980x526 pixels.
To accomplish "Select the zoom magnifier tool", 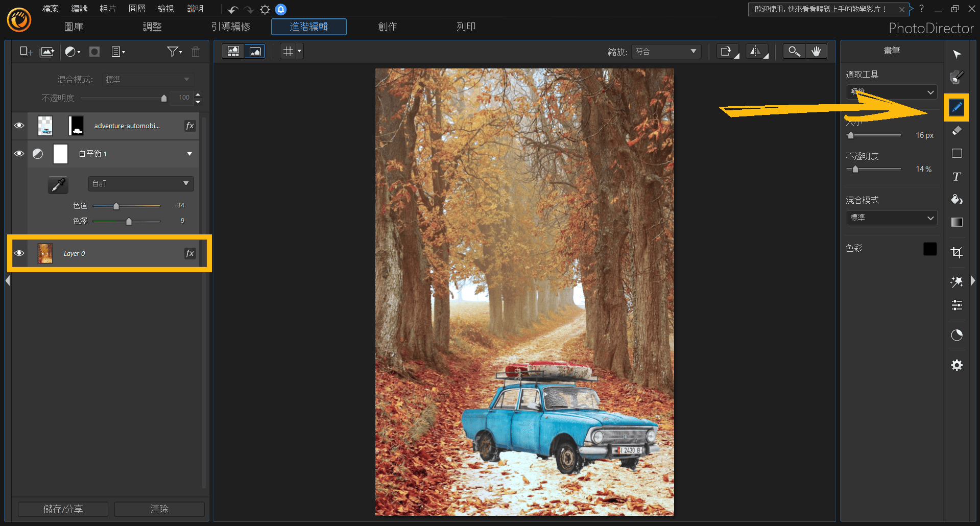I will (x=794, y=51).
